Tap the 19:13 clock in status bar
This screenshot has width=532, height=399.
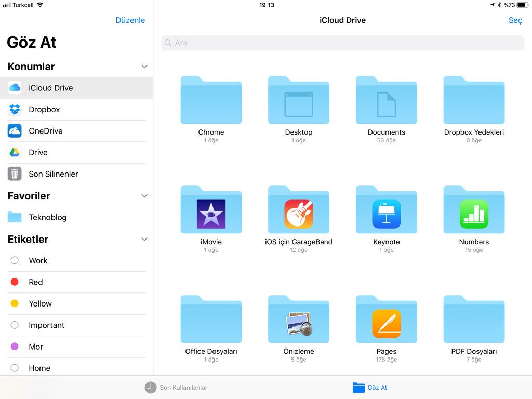pos(267,5)
